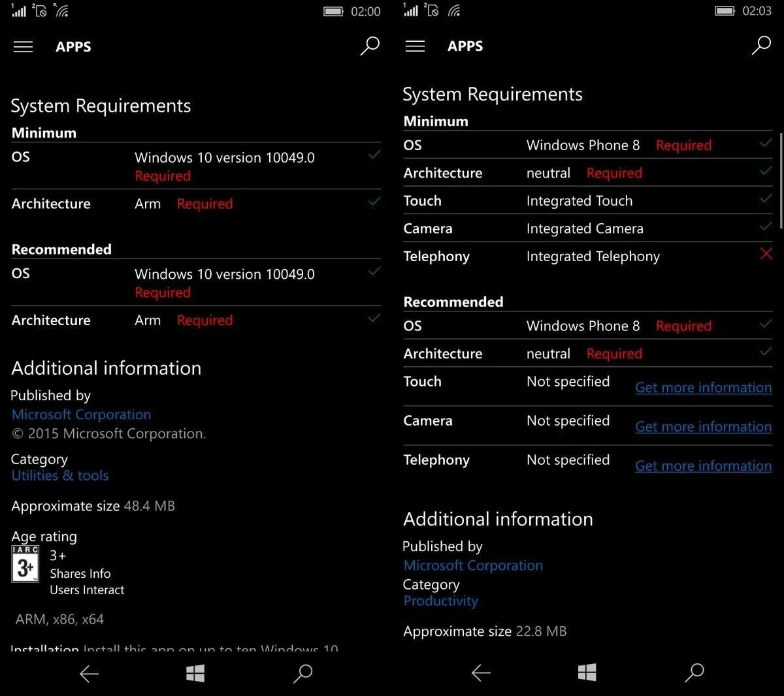Open the hamburger menu on the left screen
The height and width of the screenshot is (696, 784).
[23, 46]
